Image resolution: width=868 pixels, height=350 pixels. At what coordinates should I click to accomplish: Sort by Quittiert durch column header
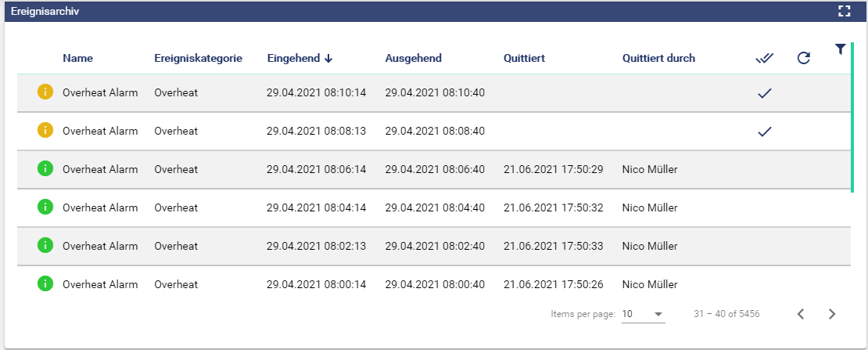658,58
